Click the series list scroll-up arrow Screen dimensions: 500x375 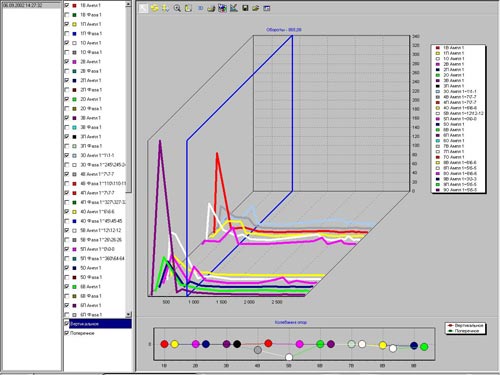(128, 5)
